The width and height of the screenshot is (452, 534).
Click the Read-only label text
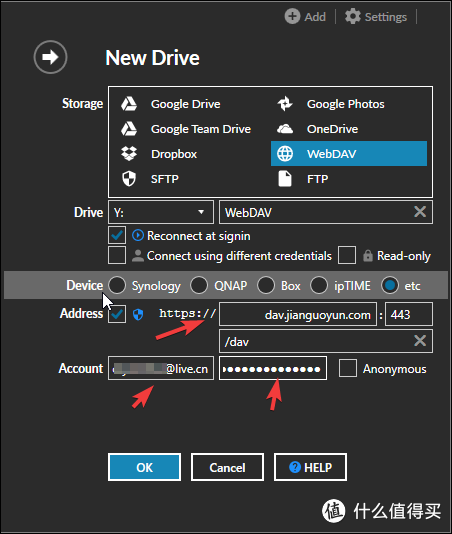(404, 256)
